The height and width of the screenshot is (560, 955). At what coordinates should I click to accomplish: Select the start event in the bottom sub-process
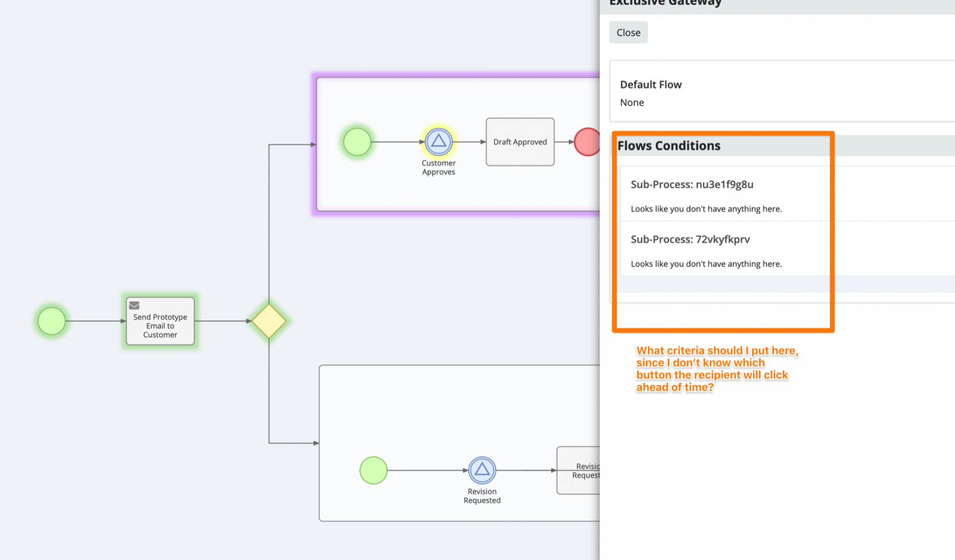pos(373,470)
